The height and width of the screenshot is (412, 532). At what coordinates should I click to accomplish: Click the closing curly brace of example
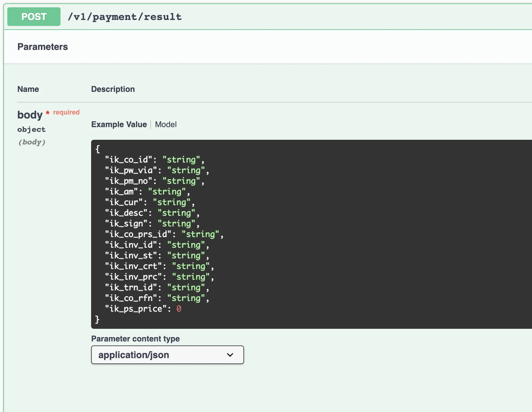(x=97, y=319)
